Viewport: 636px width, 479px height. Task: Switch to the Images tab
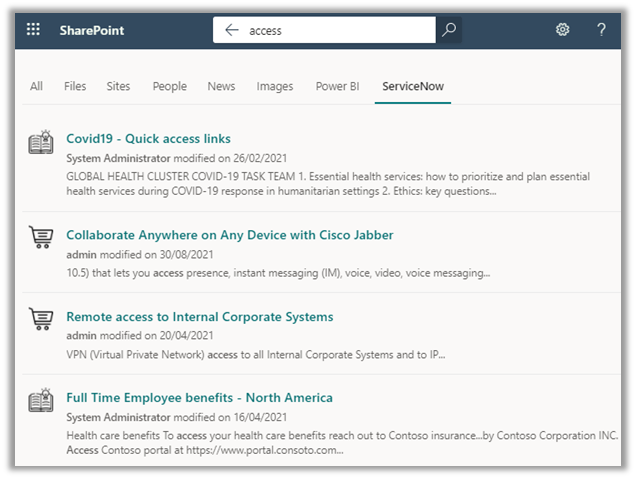tap(275, 86)
